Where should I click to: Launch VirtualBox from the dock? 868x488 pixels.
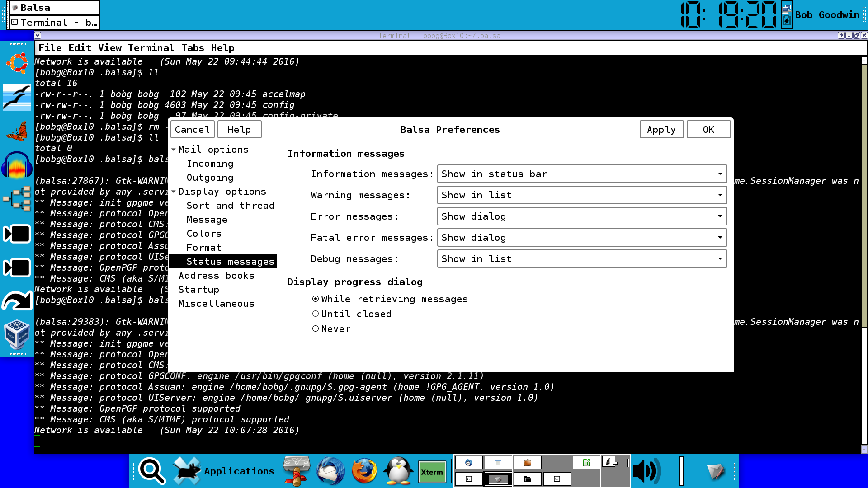pyautogui.click(x=17, y=335)
